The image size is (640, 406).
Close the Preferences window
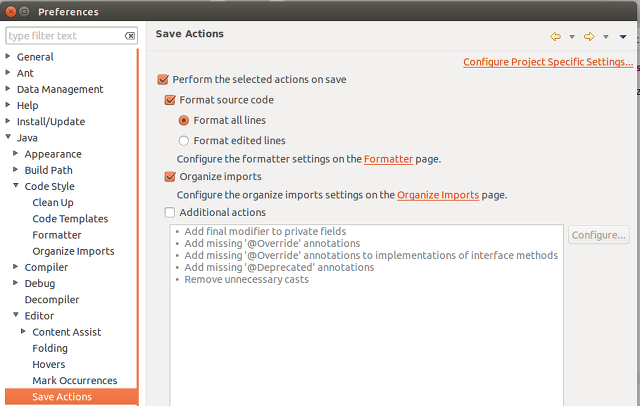point(11,11)
